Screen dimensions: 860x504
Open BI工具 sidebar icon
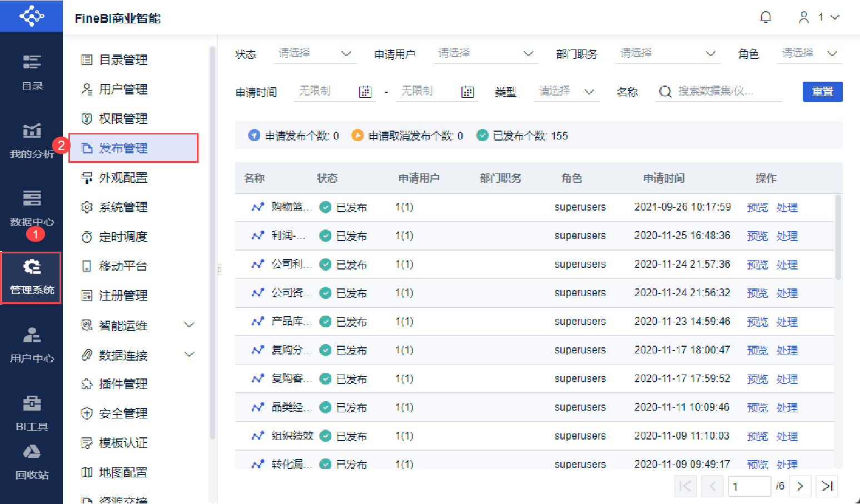pyautogui.click(x=32, y=413)
